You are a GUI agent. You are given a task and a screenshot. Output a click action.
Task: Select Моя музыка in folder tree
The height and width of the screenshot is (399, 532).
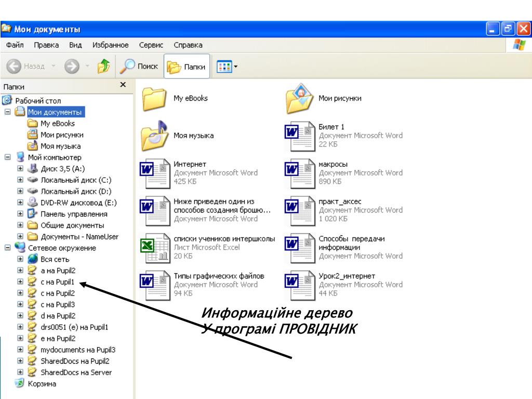click(61, 146)
